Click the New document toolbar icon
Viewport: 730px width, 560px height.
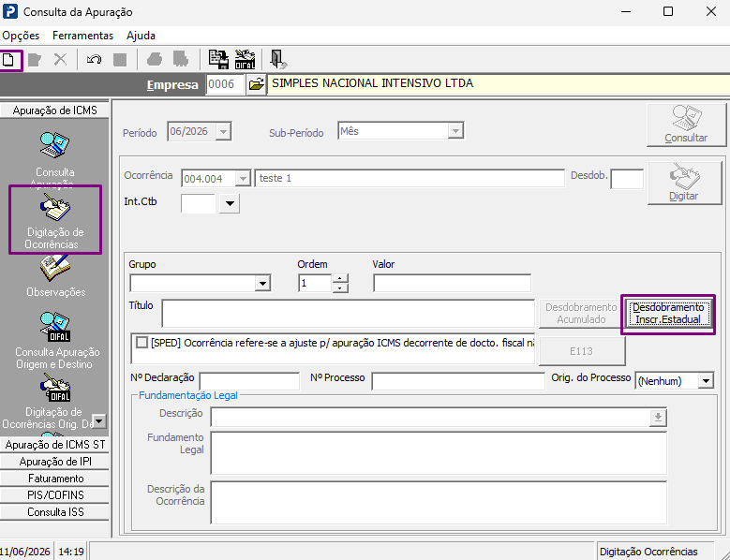click(x=8, y=60)
